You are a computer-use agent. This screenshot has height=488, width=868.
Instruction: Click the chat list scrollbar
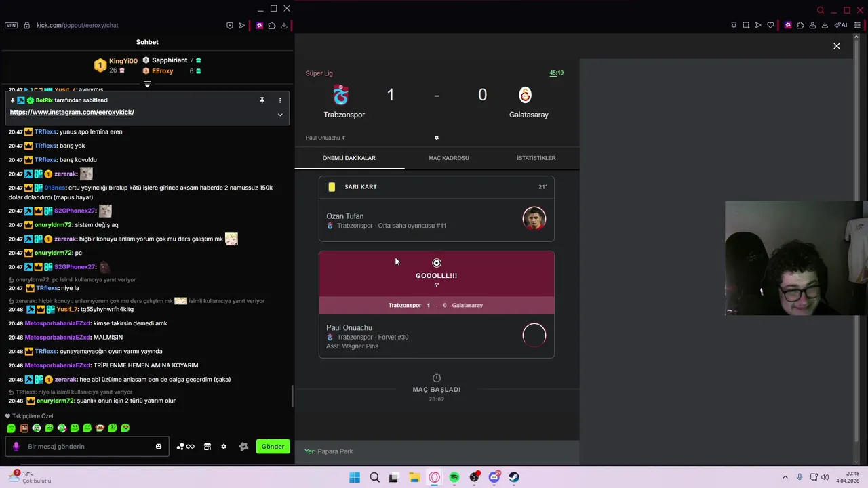pyautogui.click(x=292, y=396)
